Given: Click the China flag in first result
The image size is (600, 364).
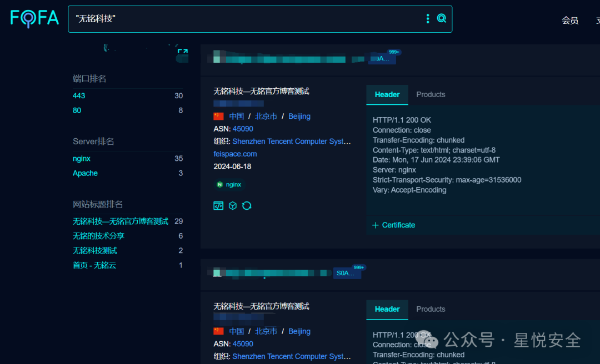Looking at the screenshot, I should [x=218, y=116].
